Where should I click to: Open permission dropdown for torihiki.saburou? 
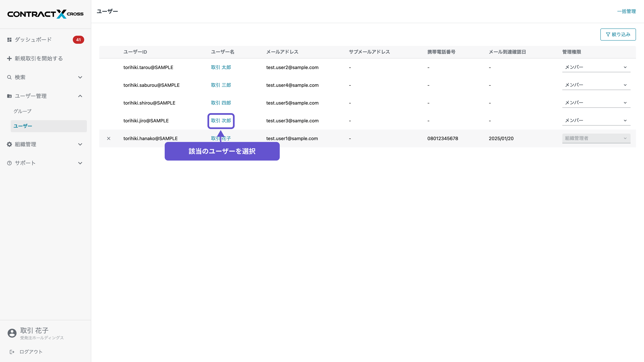pos(596,85)
